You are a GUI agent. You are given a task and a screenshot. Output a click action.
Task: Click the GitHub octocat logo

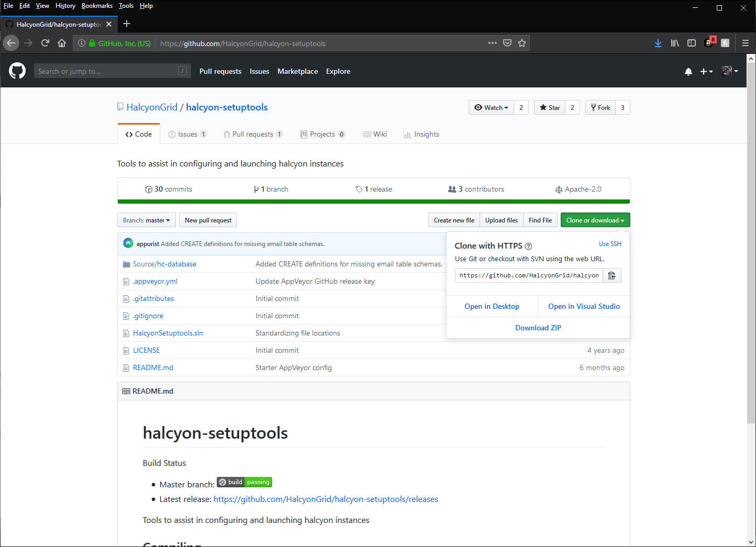[x=17, y=71]
